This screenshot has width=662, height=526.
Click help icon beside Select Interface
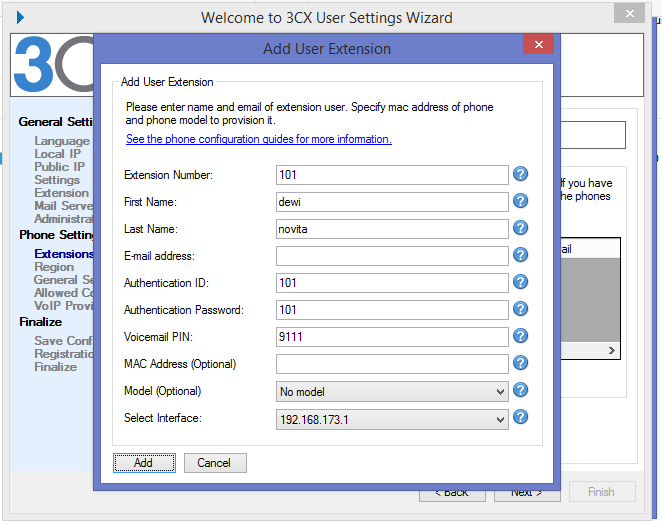(521, 417)
